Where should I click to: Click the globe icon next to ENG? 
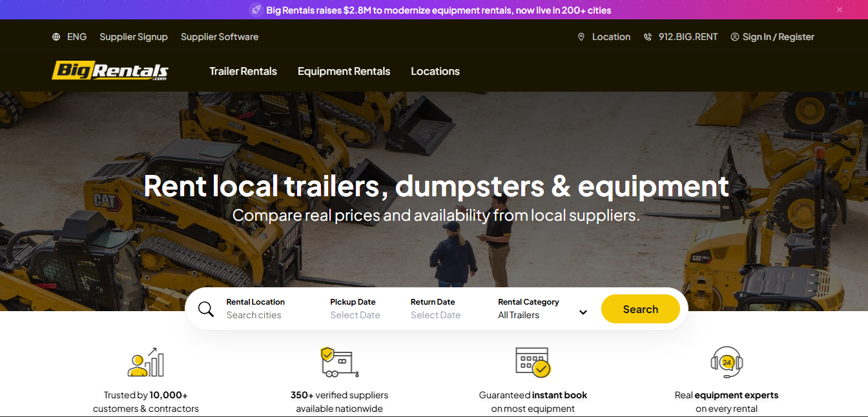point(56,37)
